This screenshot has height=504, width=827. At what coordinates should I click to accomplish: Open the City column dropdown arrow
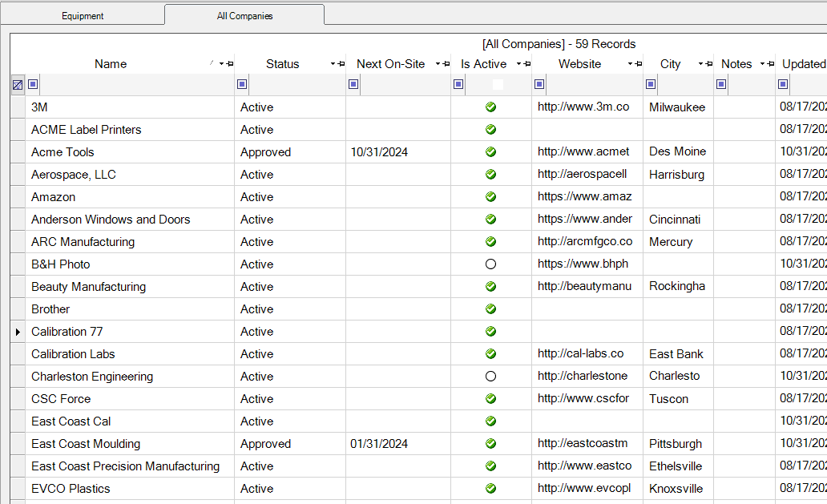(x=700, y=64)
